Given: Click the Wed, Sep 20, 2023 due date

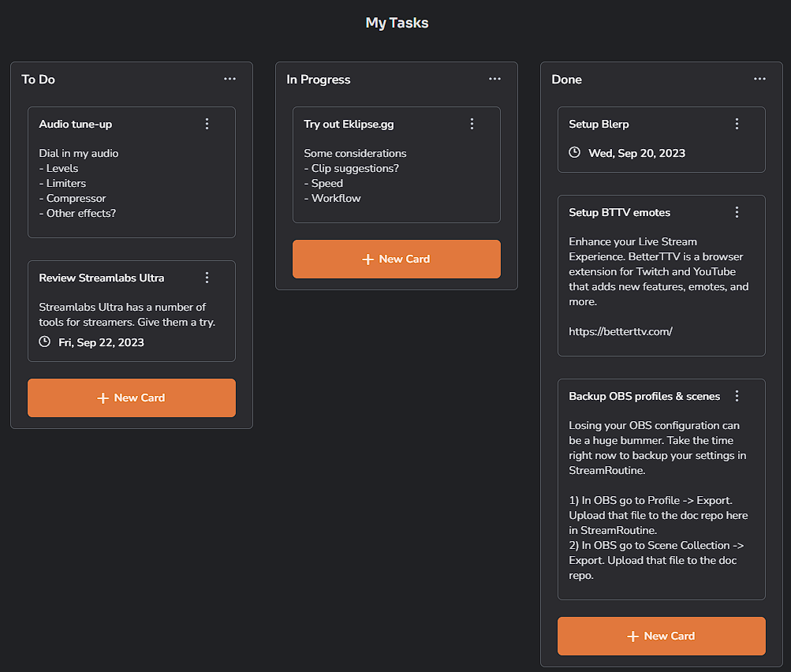Looking at the screenshot, I should [x=636, y=153].
